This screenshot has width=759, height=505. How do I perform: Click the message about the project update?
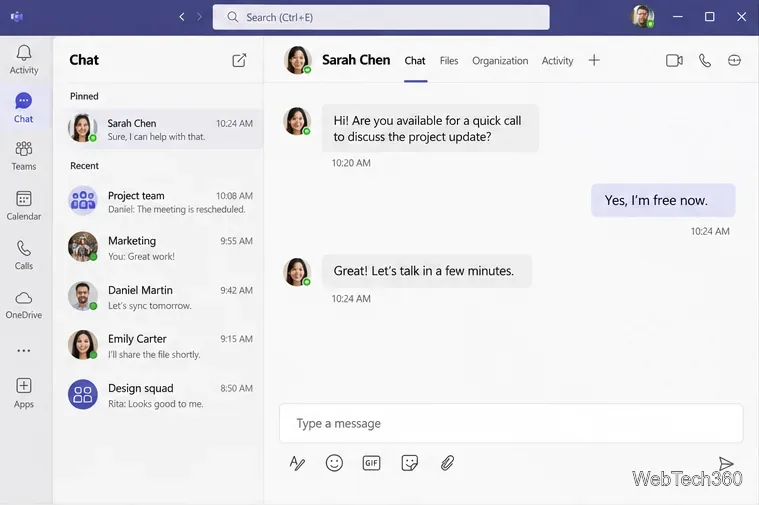point(430,128)
